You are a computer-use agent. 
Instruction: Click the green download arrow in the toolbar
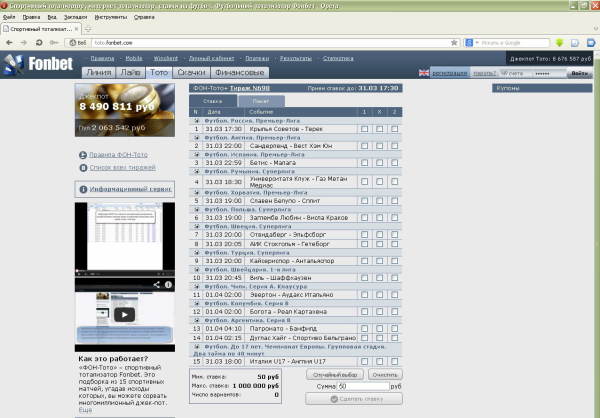pos(560,43)
